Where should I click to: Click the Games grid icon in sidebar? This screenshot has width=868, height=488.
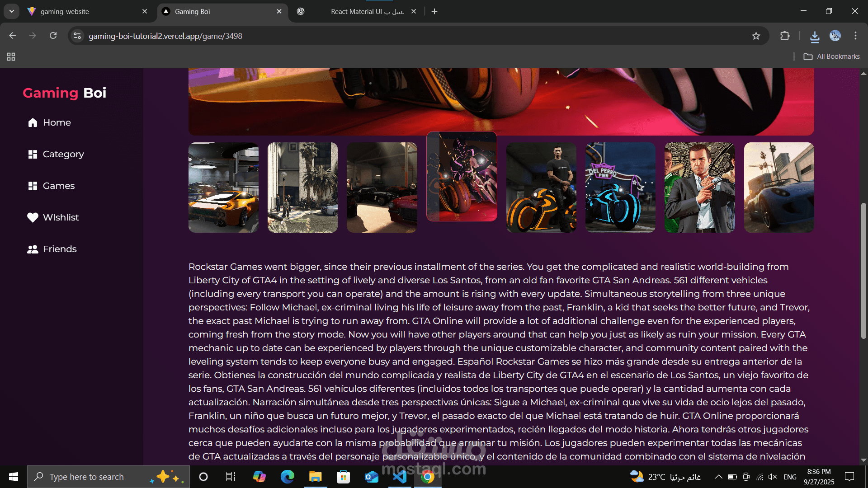click(x=33, y=186)
